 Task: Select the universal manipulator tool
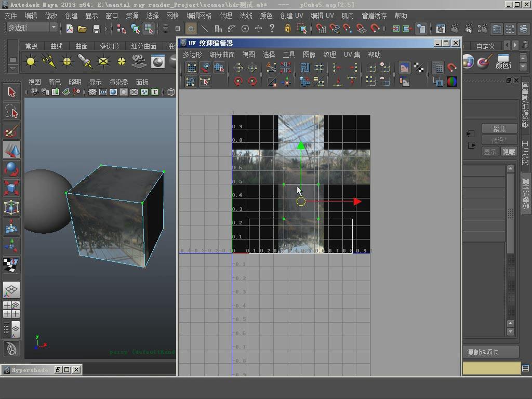pyautogui.click(x=11, y=207)
